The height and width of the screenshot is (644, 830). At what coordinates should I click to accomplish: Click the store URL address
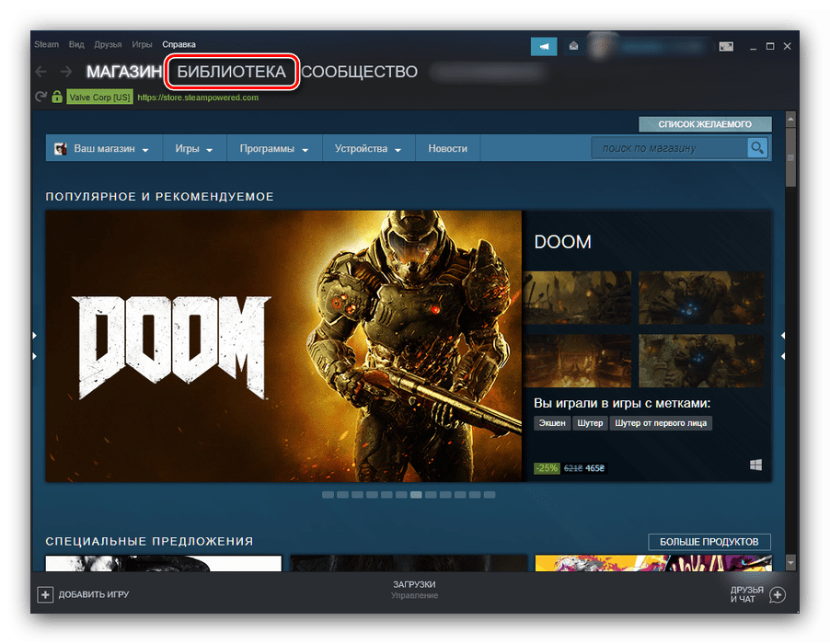(198, 98)
